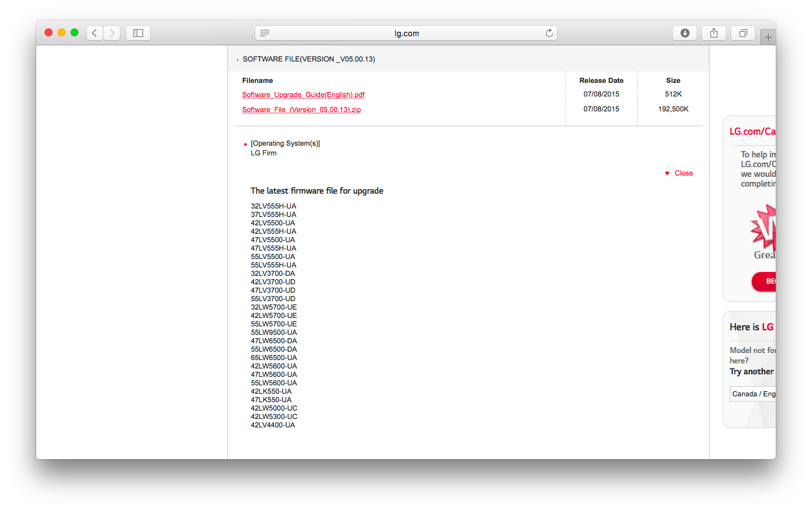The image size is (812, 511).
Task: Select model 42LW5300-UC text
Action: coord(274,416)
